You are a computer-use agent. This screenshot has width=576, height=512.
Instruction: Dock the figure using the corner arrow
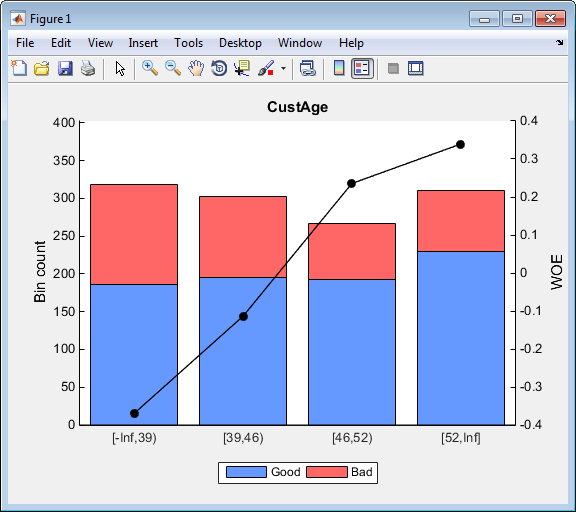point(559,43)
